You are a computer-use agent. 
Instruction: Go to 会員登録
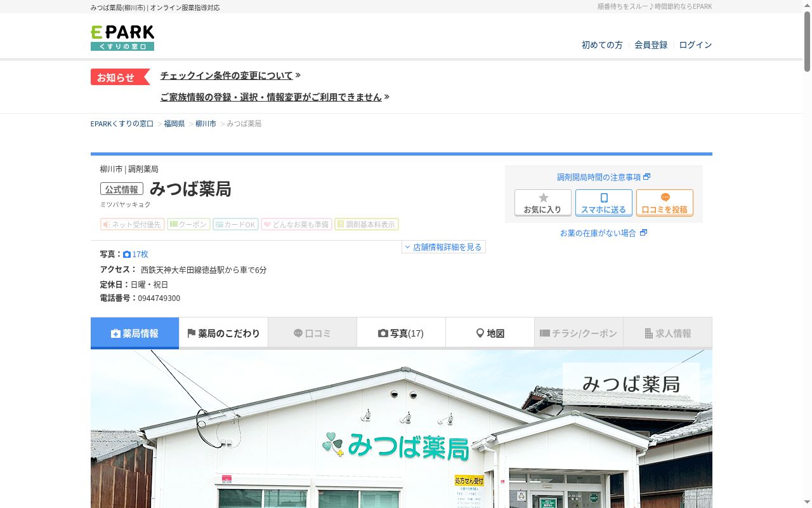click(651, 45)
